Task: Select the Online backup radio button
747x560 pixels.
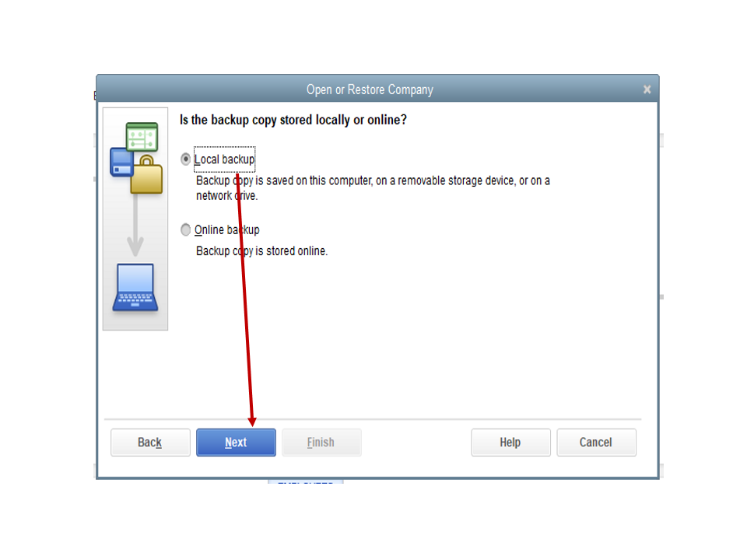Action: pos(185,229)
